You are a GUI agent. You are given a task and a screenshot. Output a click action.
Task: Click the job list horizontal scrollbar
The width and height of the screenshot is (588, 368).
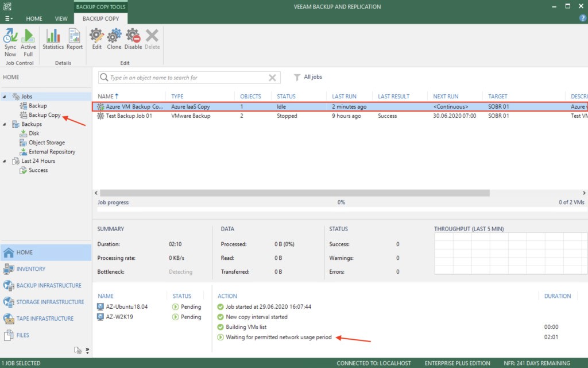295,193
